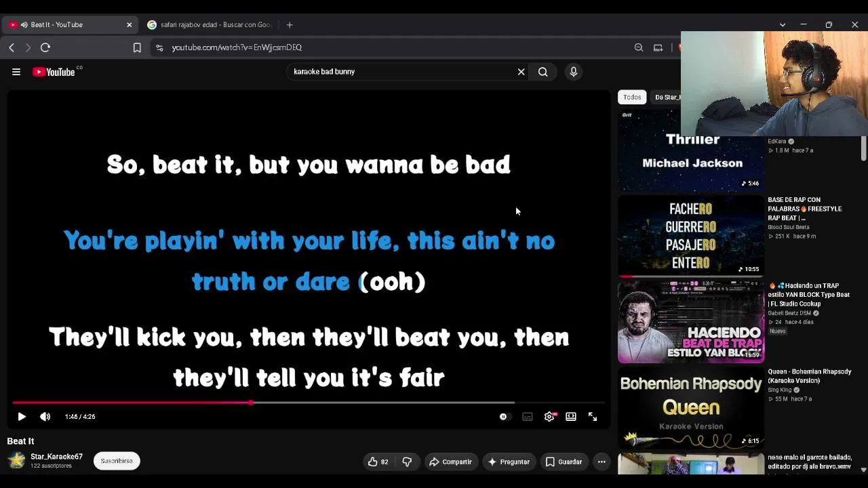This screenshot has width=868, height=488.
Task: Close the 'Beat It - YouTube' browser tab
Action: pyautogui.click(x=129, y=25)
